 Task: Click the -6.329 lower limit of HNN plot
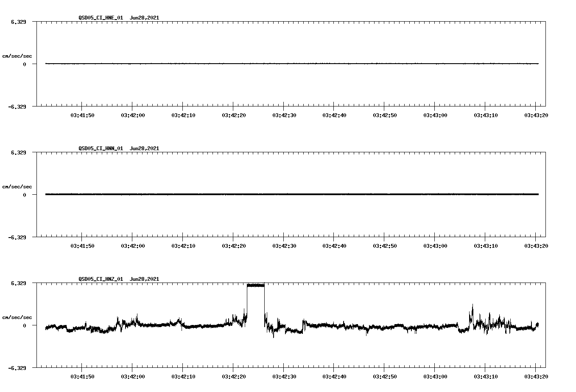click(17, 238)
